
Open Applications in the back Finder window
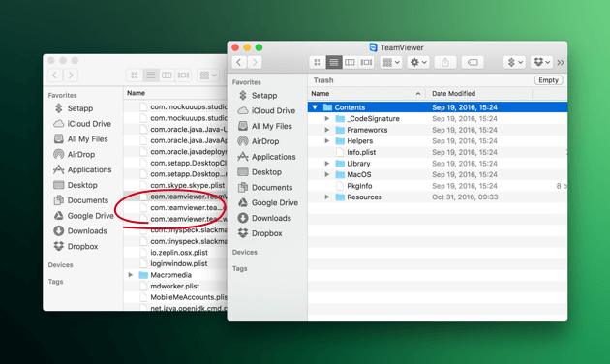[82, 169]
